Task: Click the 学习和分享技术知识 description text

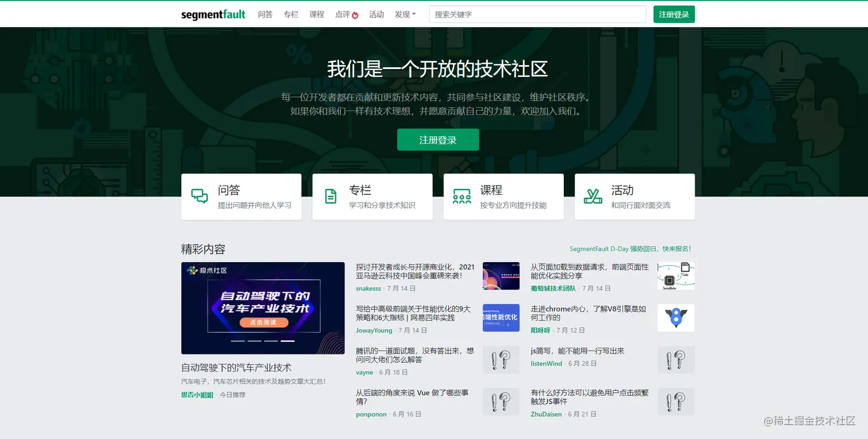Action: [x=382, y=205]
